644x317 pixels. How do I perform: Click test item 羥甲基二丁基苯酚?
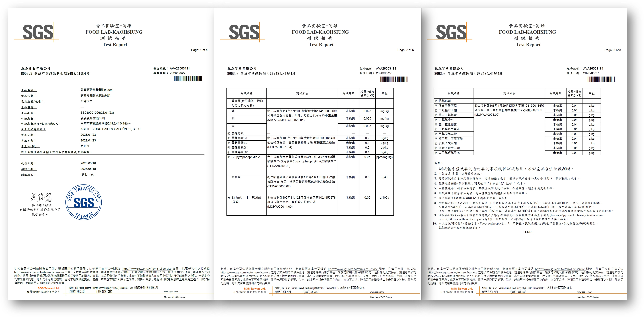point(451,139)
